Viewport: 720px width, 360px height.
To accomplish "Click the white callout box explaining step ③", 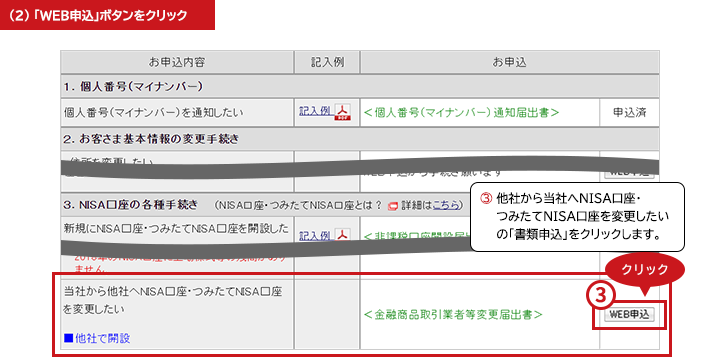I will point(578,217).
